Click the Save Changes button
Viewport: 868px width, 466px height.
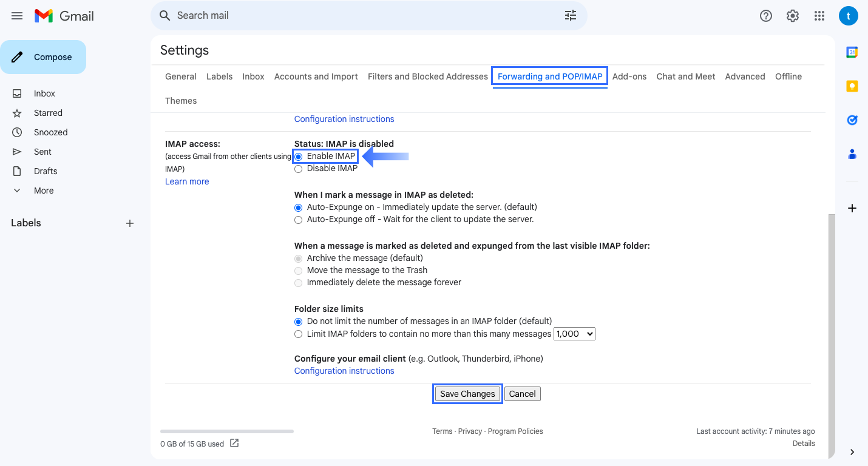(467, 393)
